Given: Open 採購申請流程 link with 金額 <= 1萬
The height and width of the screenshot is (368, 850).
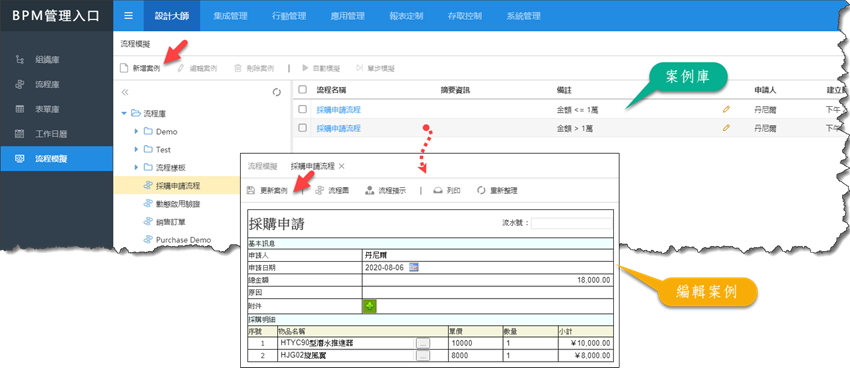Looking at the screenshot, I should click(339, 109).
